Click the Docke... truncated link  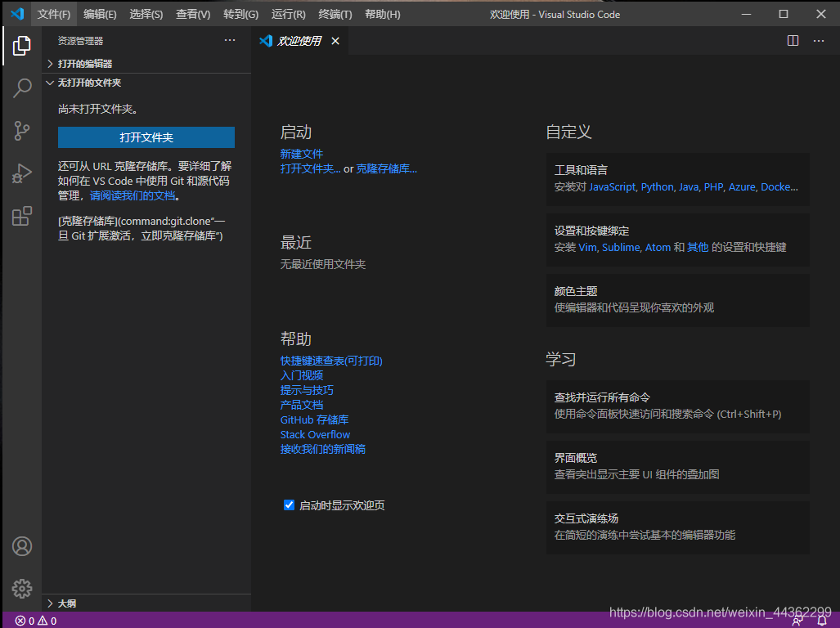click(779, 187)
